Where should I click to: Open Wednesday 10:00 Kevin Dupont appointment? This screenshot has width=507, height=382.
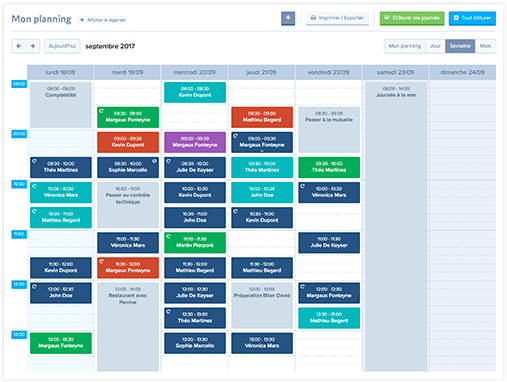(195, 192)
